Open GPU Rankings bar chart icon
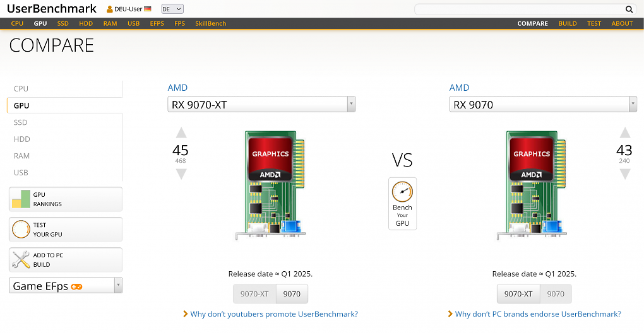644x333 pixels. point(21,199)
